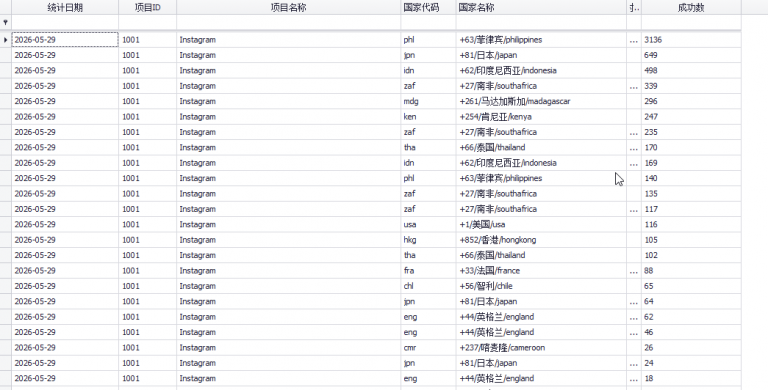The width and height of the screenshot is (768, 390).
Task: Click the country code cell chl
Action: tap(428, 286)
